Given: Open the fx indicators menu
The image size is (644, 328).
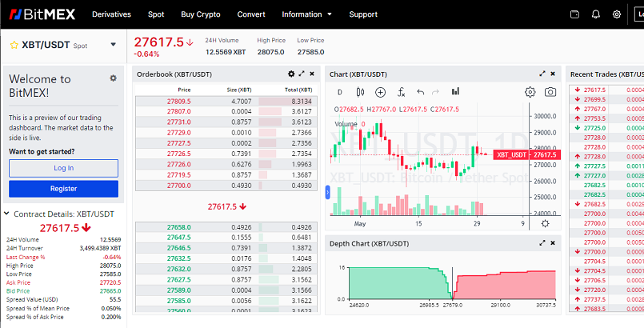Looking at the screenshot, I should [x=402, y=92].
